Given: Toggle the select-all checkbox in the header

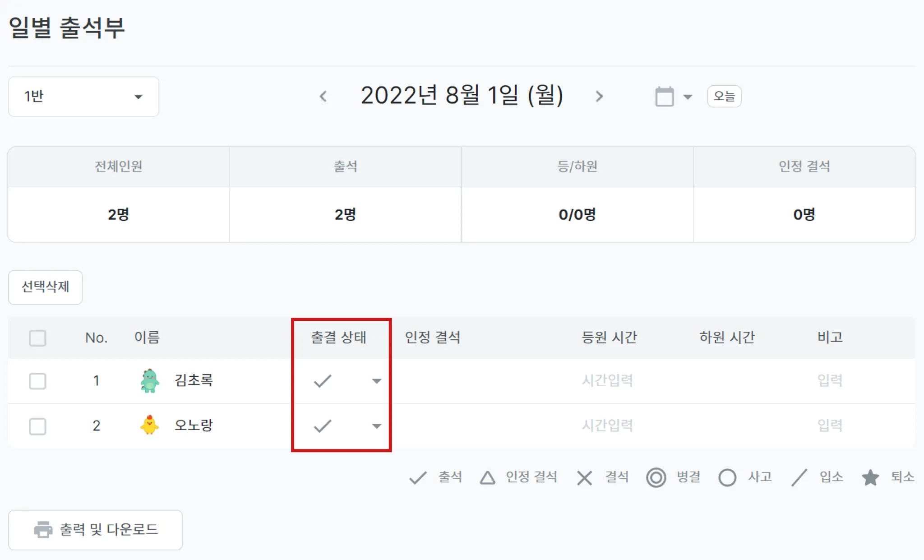Looking at the screenshot, I should point(37,338).
